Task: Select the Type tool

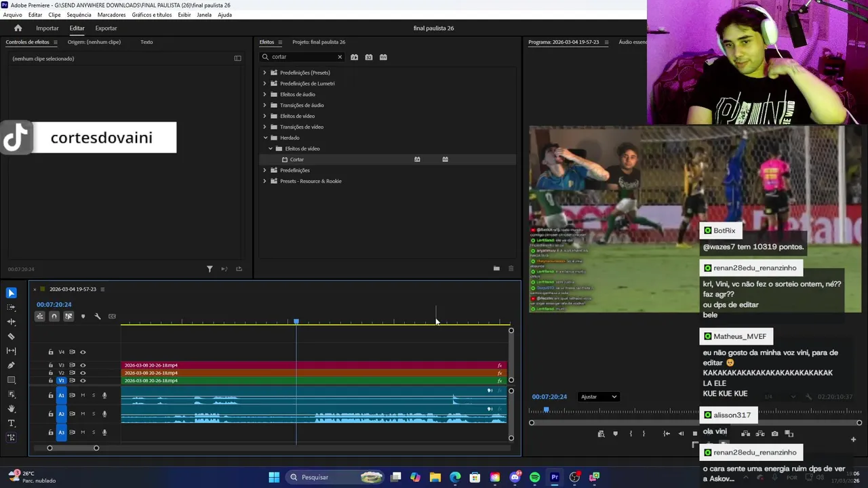Action: (12, 423)
